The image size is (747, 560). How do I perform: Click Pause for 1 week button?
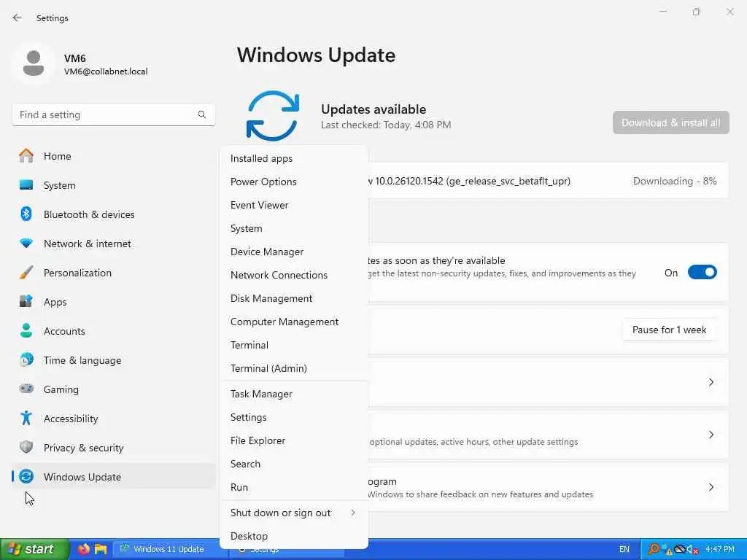[670, 330]
